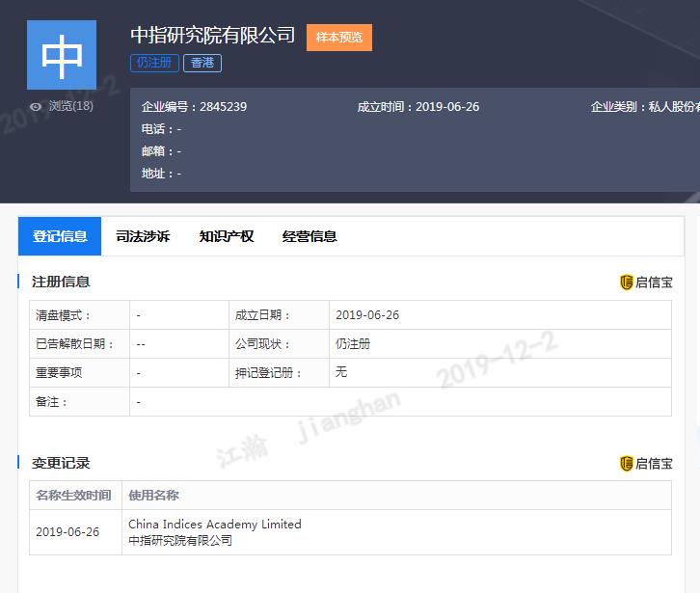Click 中指研究院有限公司 in 变更记录 table

coord(180,541)
